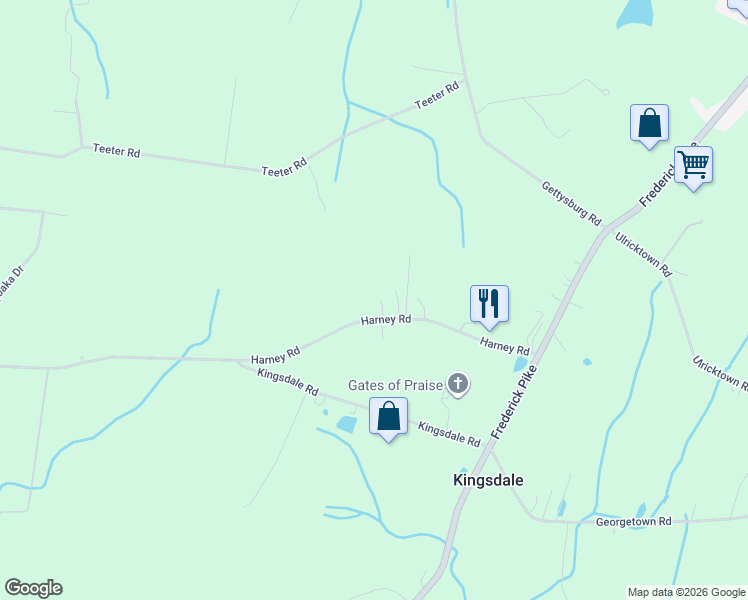Select the Gettysburg Rd label
This screenshot has height=600, width=748.
(571, 203)
